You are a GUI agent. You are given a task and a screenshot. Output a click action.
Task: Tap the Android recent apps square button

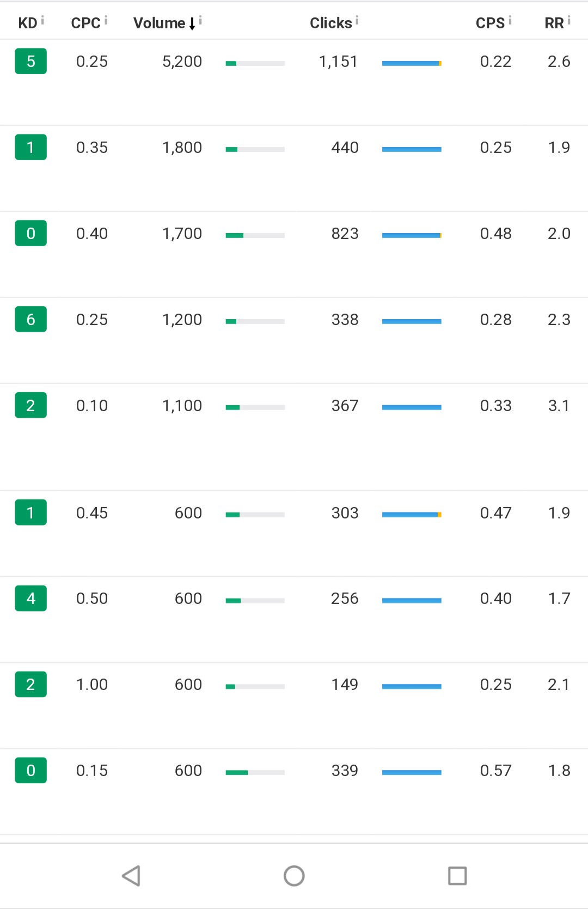pos(457,876)
